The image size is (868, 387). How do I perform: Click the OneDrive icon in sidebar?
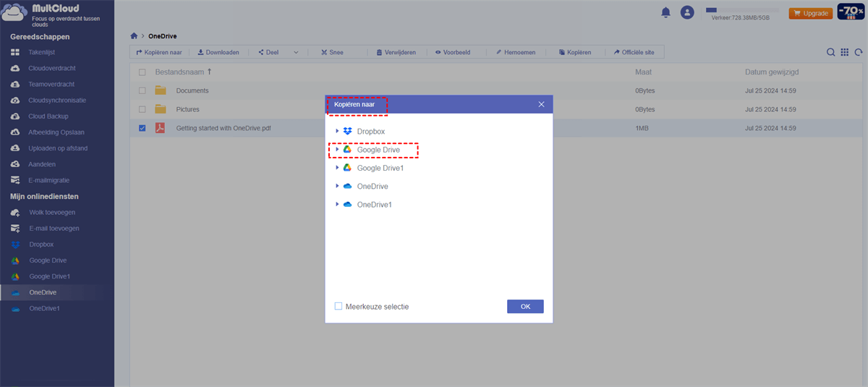15,292
